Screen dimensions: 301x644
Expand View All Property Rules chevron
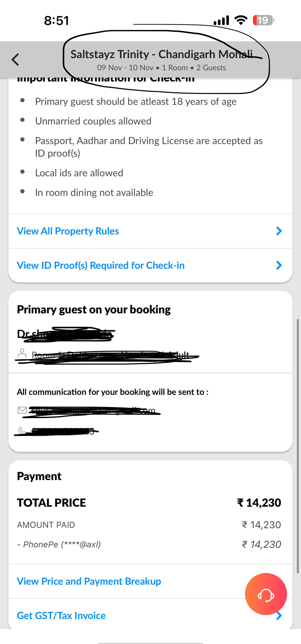(279, 231)
